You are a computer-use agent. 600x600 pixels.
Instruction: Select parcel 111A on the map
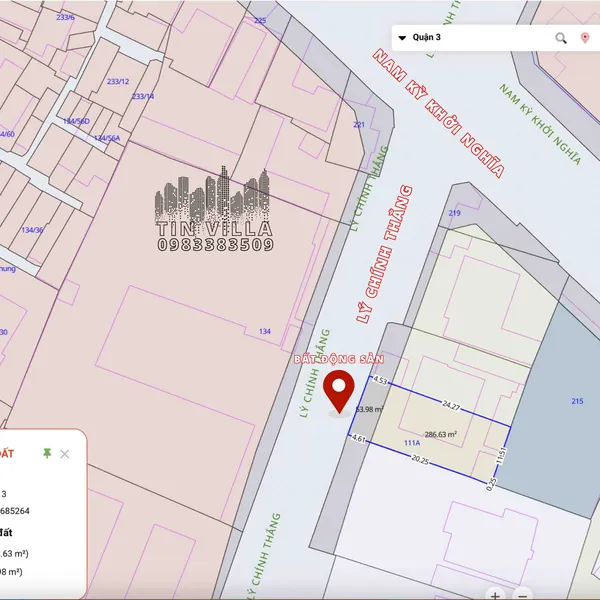tap(411, 443)
